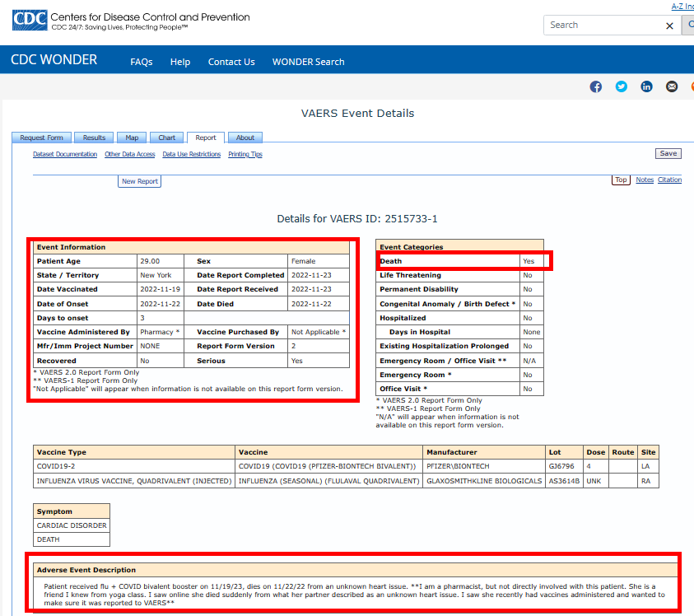This screenshot has height=616, width=694.
Task: Open the A-Z Index link
Action: pos(682,7)
